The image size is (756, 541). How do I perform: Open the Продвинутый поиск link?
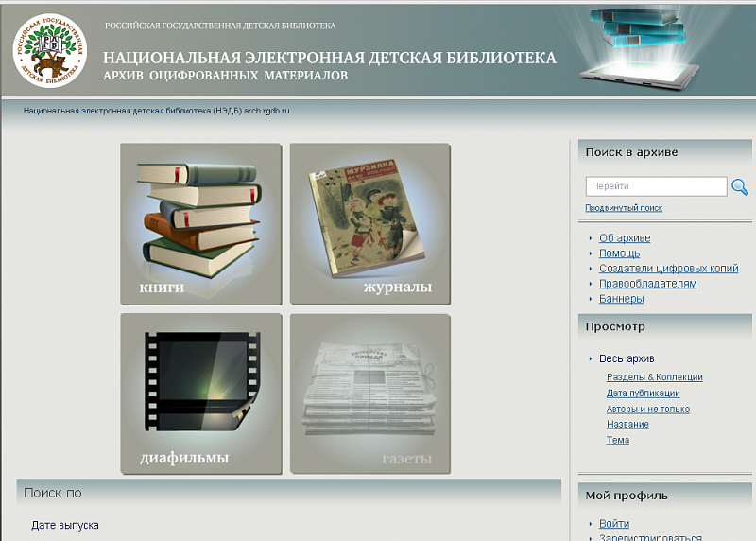pos(624,208)
